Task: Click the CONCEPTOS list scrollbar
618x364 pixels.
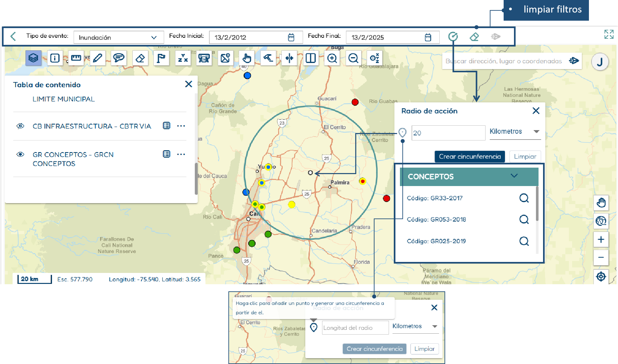Action: [537, 203]
